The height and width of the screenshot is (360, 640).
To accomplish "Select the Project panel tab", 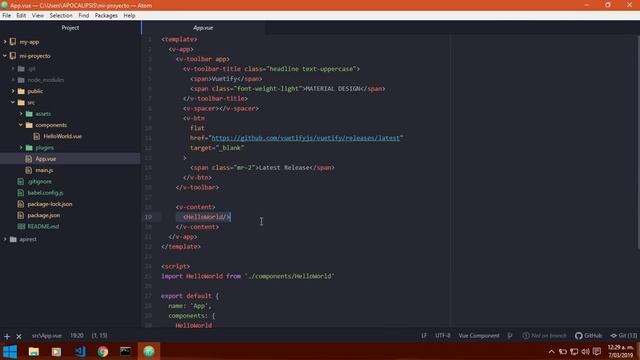I will [70, 28].
